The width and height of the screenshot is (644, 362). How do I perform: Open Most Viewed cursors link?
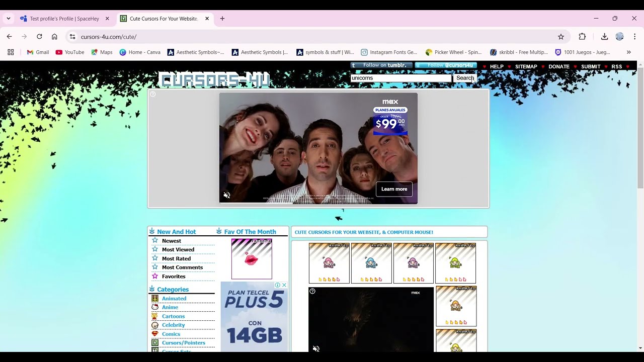coord(178,249)
